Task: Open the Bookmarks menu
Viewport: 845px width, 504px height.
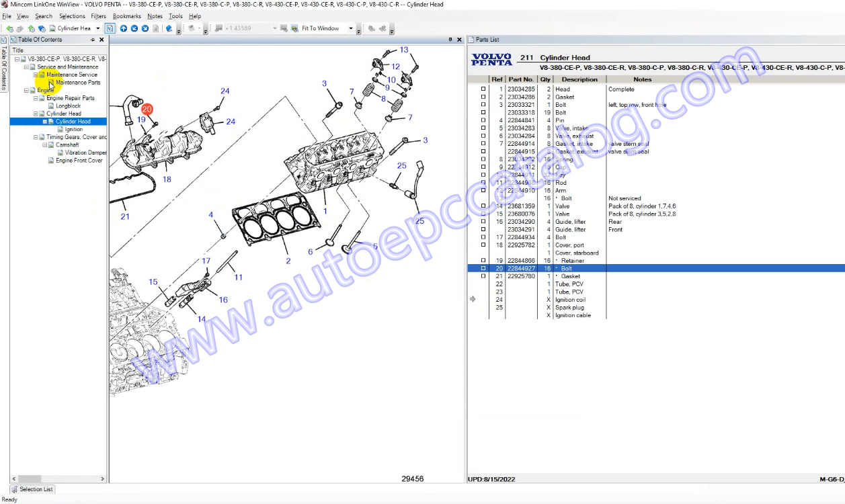Action: pyautogui.click(x=126, y=16)
